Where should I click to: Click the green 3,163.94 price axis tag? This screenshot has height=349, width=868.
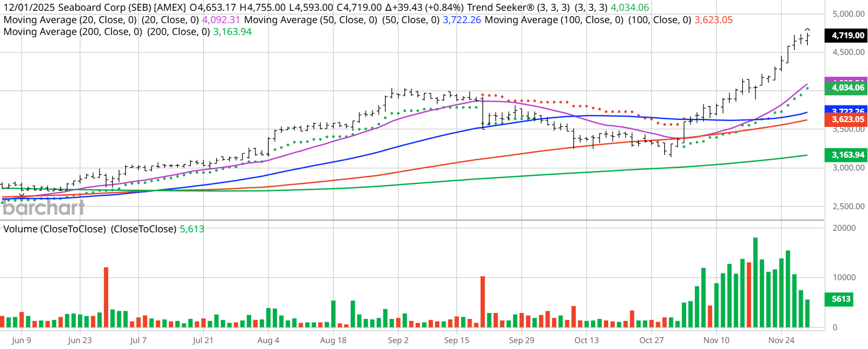(846, 155)
